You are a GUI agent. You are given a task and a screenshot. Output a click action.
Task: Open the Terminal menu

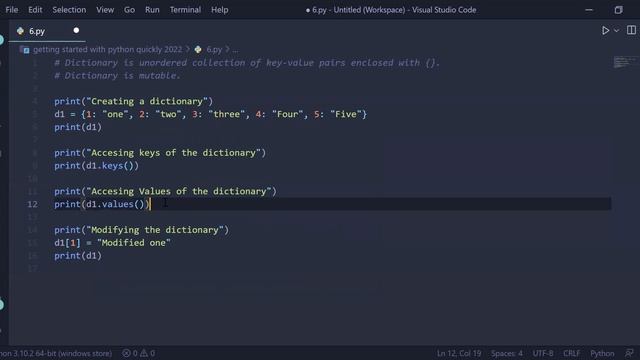pyautogui.click(x=185, y=10)
